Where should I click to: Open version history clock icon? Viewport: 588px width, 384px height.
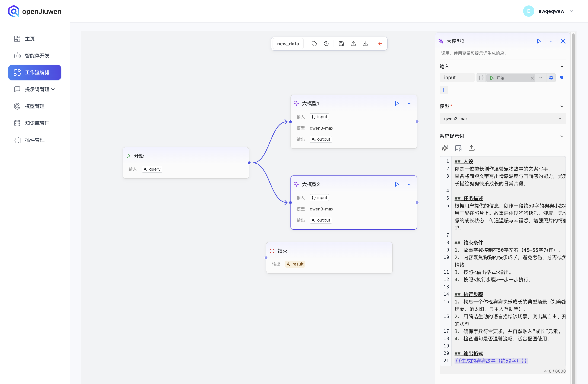[x=326, y=44]
